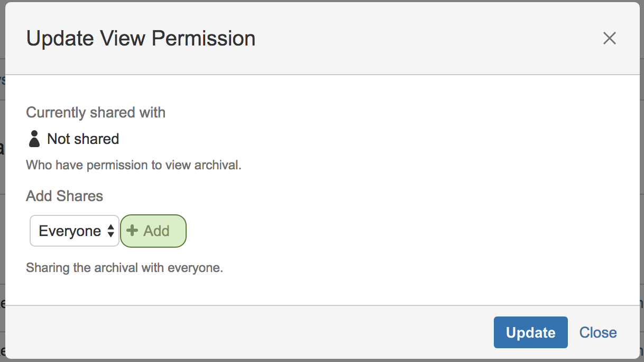This screenshot has height=362, width=644.
Task: Click the plus icon on Add button
Action: click(133, 231)
